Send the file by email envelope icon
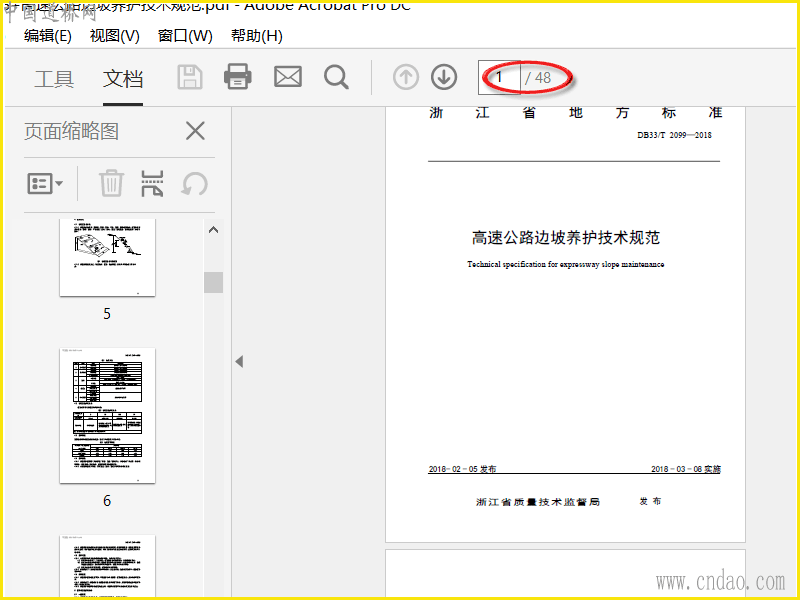Image resolution: width=800 pixels, height=600 pixels. point(288,77)
